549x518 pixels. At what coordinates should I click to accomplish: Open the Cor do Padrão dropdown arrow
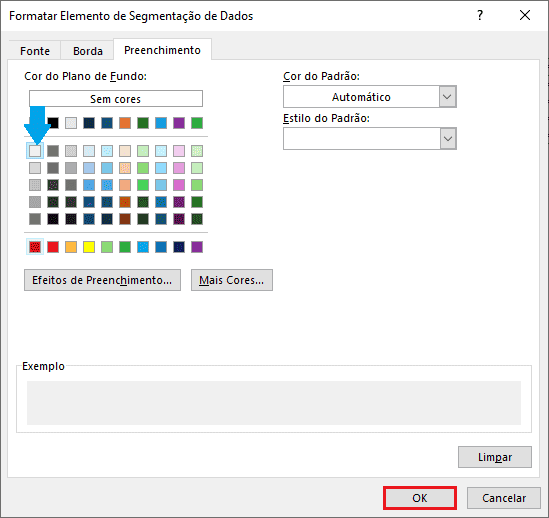pos(447,97)
